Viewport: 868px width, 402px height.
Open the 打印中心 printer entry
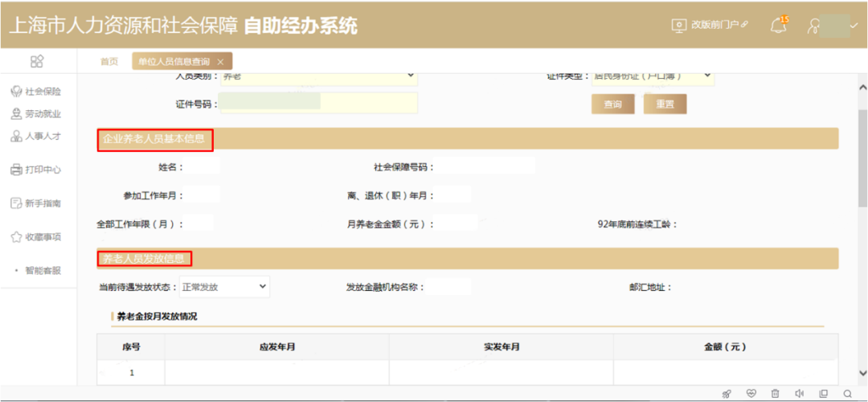tap(36, 170)
